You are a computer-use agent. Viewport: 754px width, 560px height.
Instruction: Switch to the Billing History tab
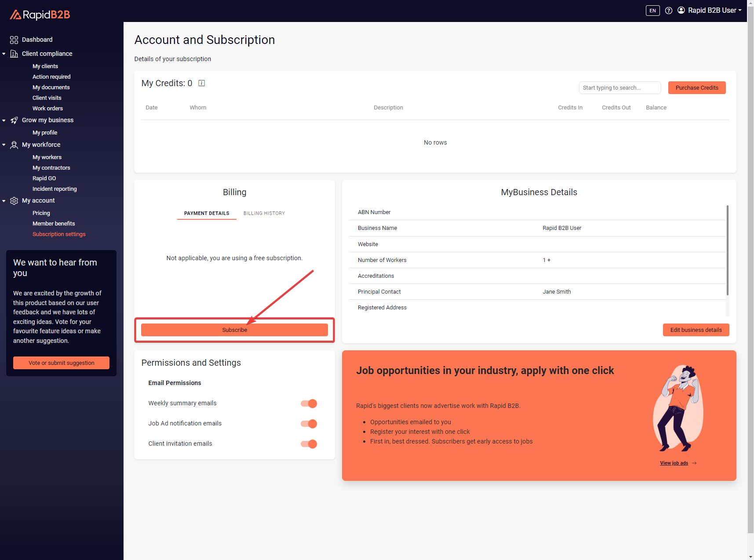[264, 213]
